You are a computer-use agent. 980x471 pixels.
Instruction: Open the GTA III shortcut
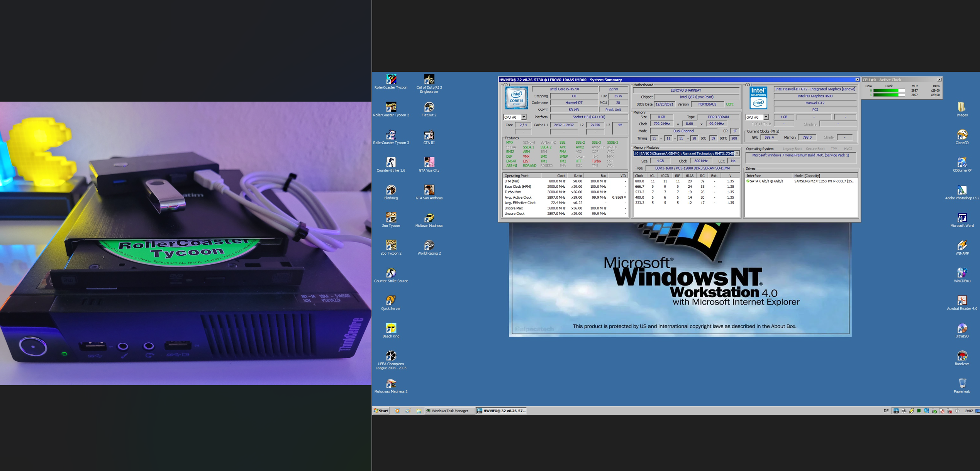(429, 137)
